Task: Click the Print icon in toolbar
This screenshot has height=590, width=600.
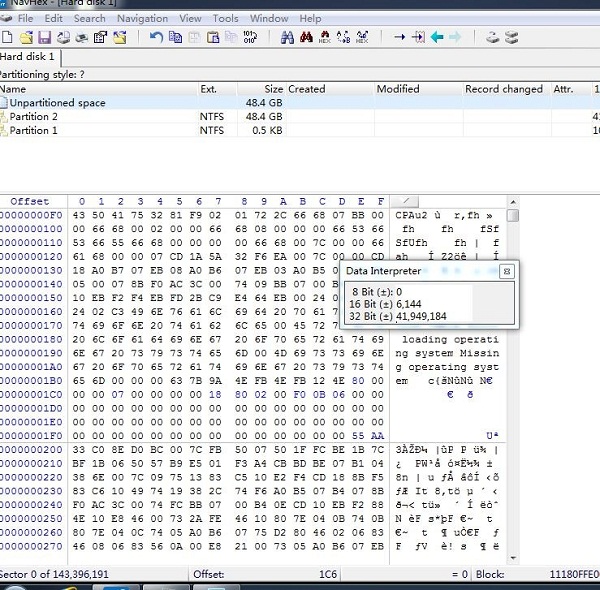Action: (82, 37)
